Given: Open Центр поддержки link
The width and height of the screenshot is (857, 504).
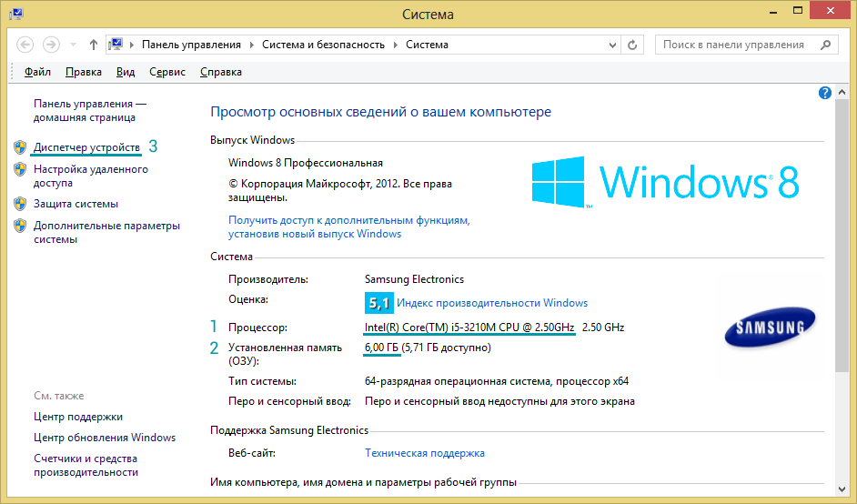Looking at the screenshot, I should [x=78, y=417].
